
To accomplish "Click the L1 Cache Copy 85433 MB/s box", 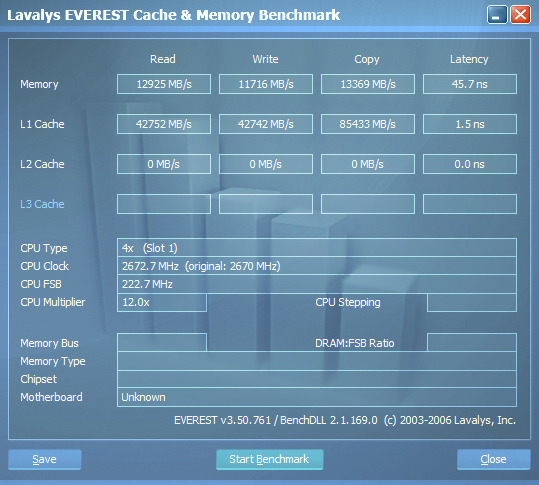I will point(368,124).
